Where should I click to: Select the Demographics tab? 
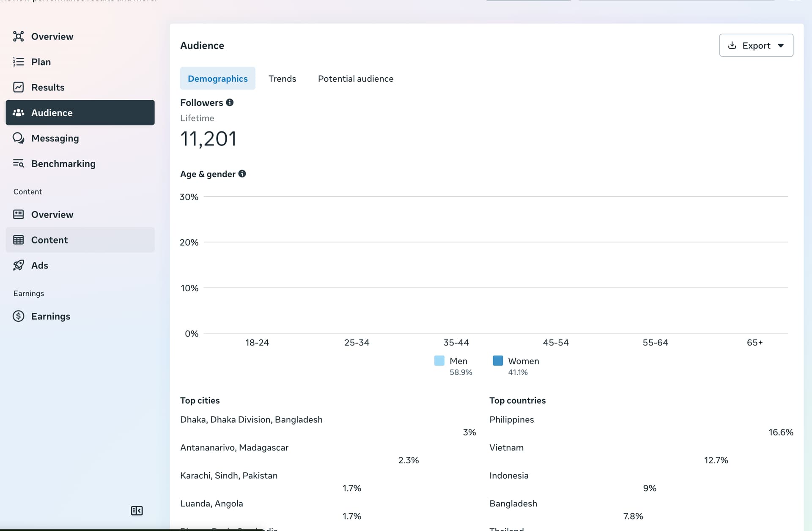pyautogui.click(x=217, y=79)
